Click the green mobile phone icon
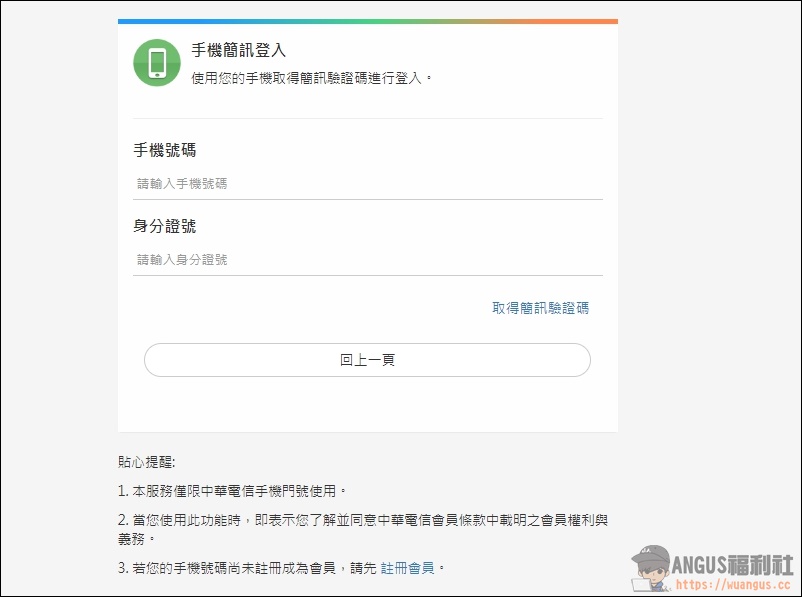The height and width of the screenshot is (597, 802). click(157, 63)
